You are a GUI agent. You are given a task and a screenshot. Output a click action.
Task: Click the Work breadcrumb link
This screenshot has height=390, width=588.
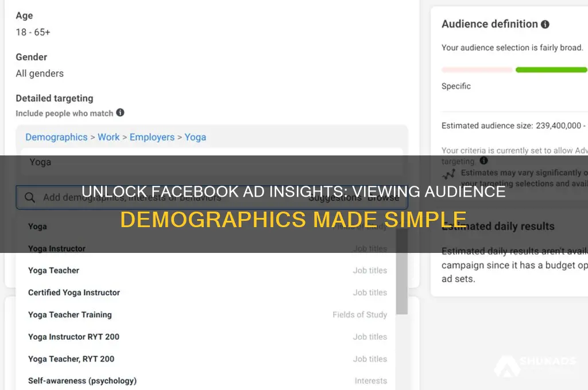pos(109,137)
